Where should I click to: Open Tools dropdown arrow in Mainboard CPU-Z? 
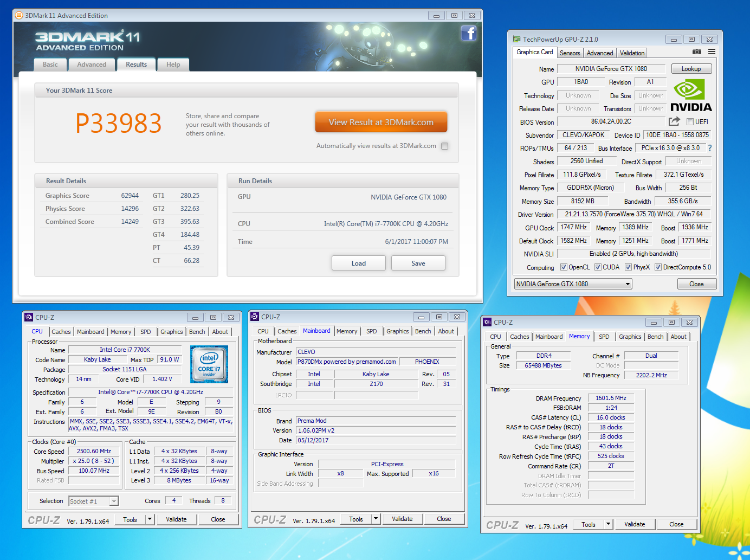[375, 519]
